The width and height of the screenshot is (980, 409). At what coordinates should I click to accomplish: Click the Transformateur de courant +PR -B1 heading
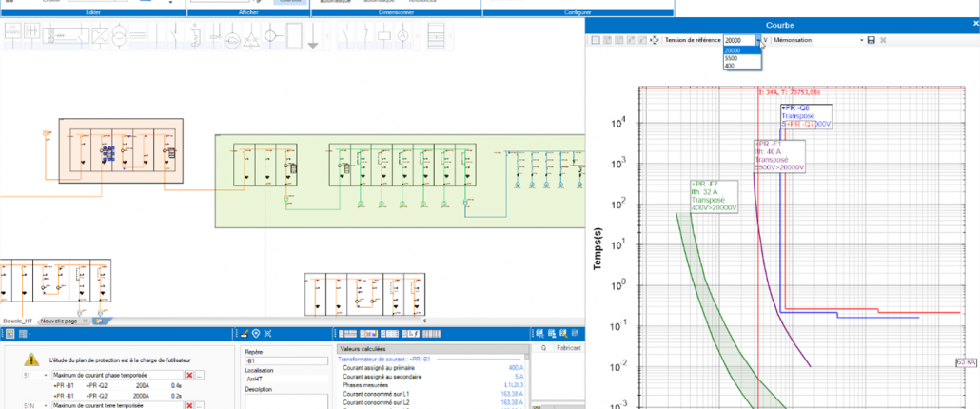pyautogui.click(x=384, y=359)
